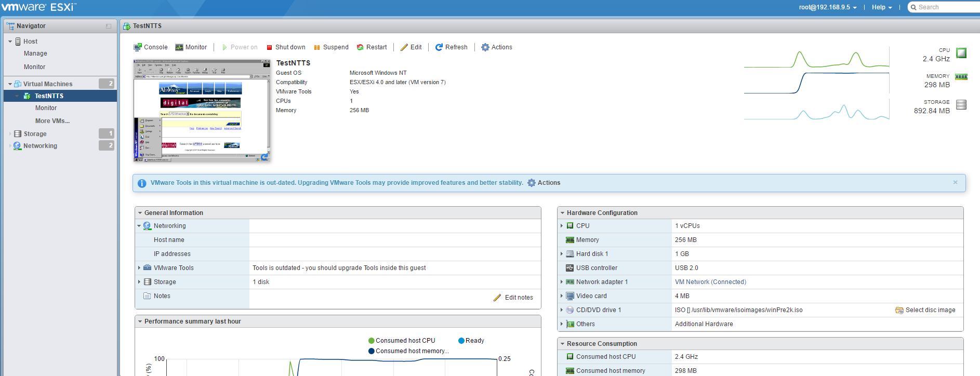Click the Virtual Machines count badge
Screen dimensions: 980x376
click(x=107, y=84)
